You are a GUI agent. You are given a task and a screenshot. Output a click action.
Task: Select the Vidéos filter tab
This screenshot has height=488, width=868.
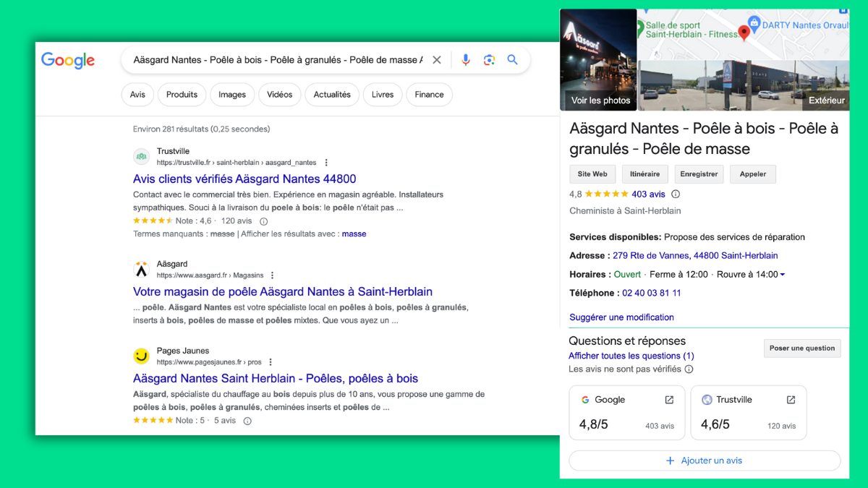[280, 95]
